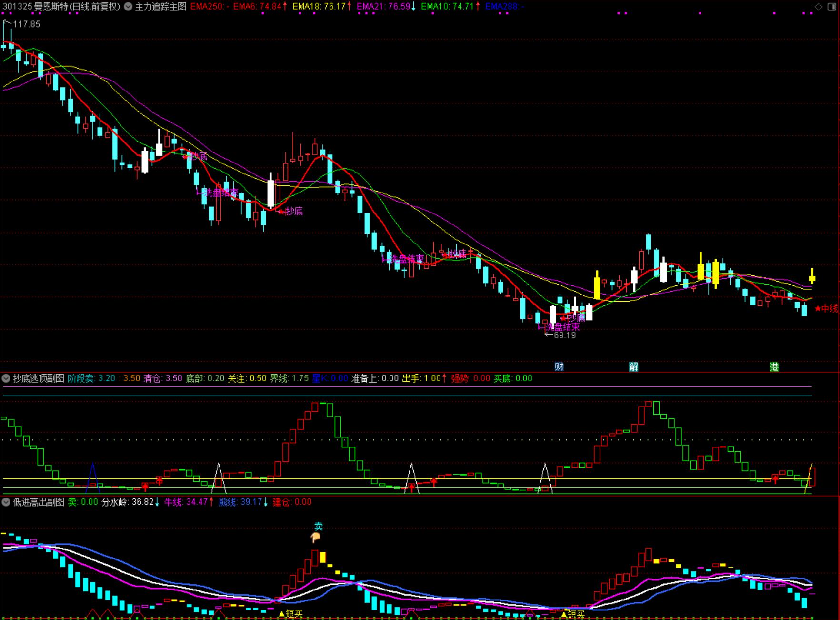Select the EMA21: 76.59 legend label
Viewport: 840px width, 620px height.
386,7
